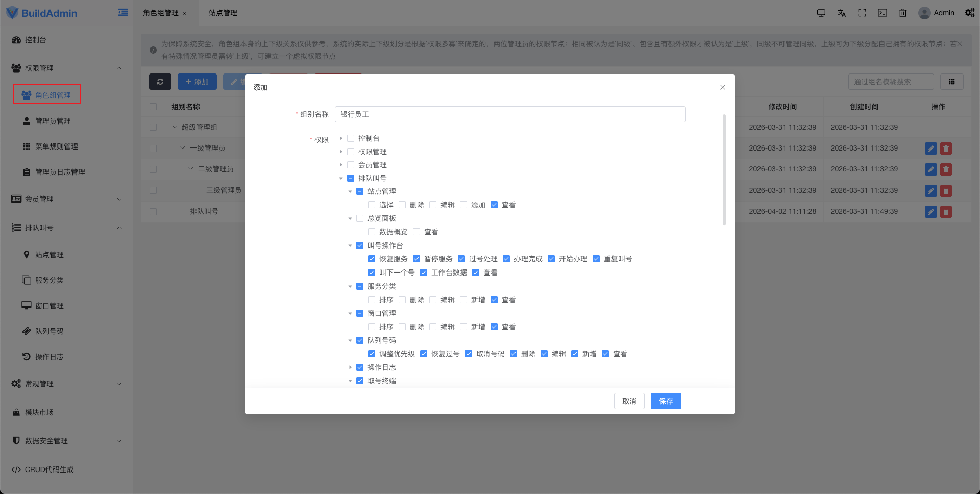Expand the 操作日志 permission tree node

(350, 367)
